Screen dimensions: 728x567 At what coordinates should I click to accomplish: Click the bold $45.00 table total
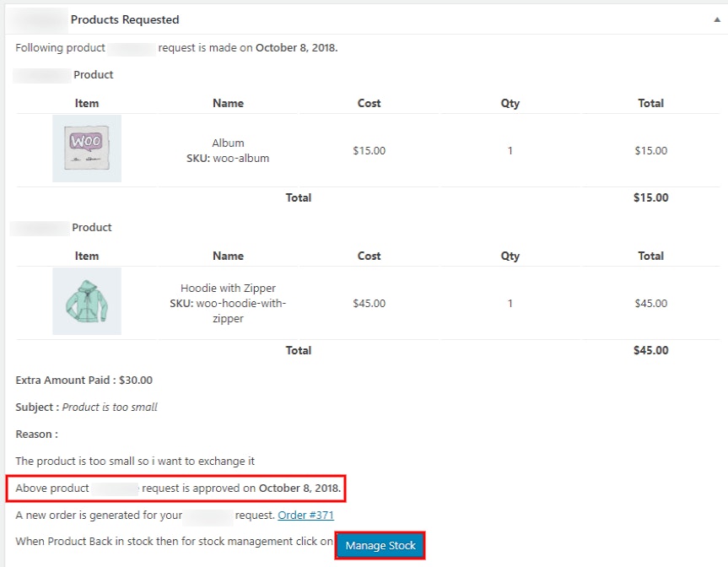click(651, 351)
